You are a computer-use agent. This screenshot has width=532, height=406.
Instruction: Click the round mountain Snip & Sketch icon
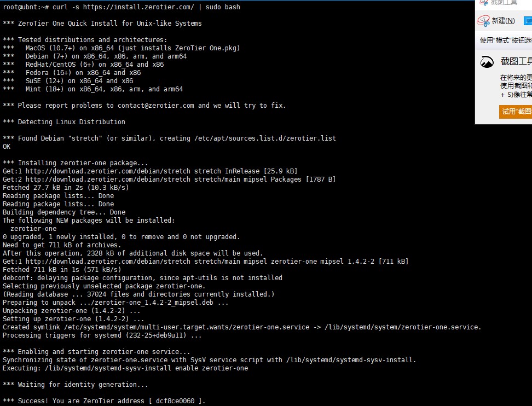[x=487, y=62]
